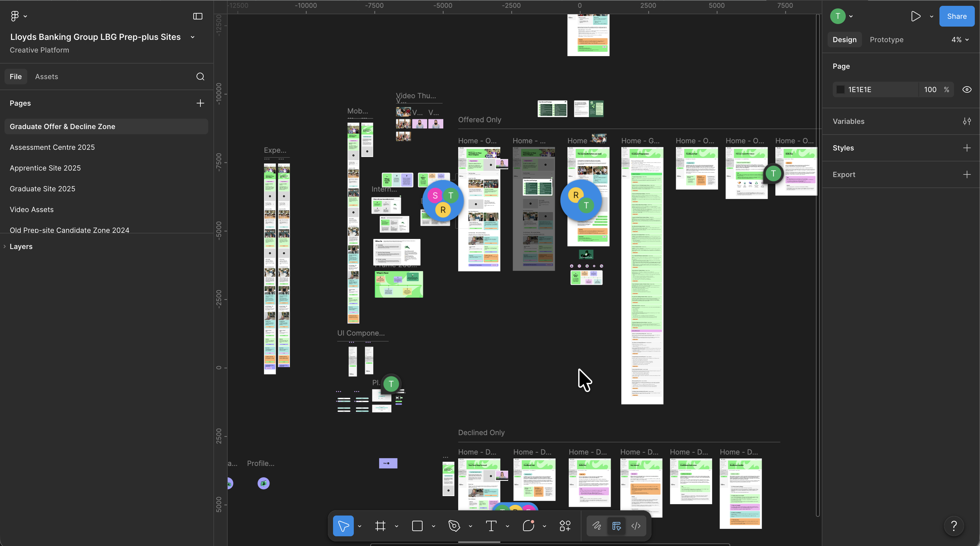The height and width of the screenshot is (546, 980).
Task: Click the Share button
Action: coord(956,16)
